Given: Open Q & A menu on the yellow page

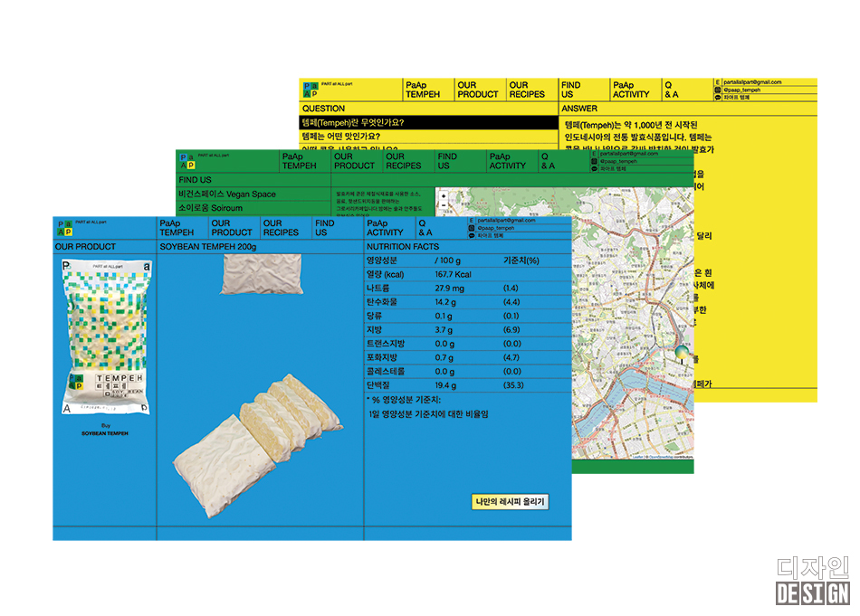Looking at the screenshot, I should (672, 90).
